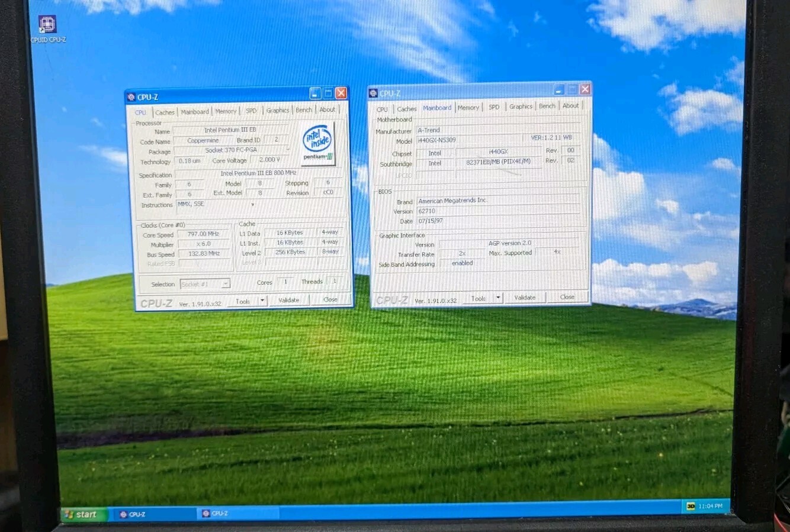Click the AGP version 2.0 value
Screen dimensions: 790x532
pyautogui.click(x=509, y=243)
